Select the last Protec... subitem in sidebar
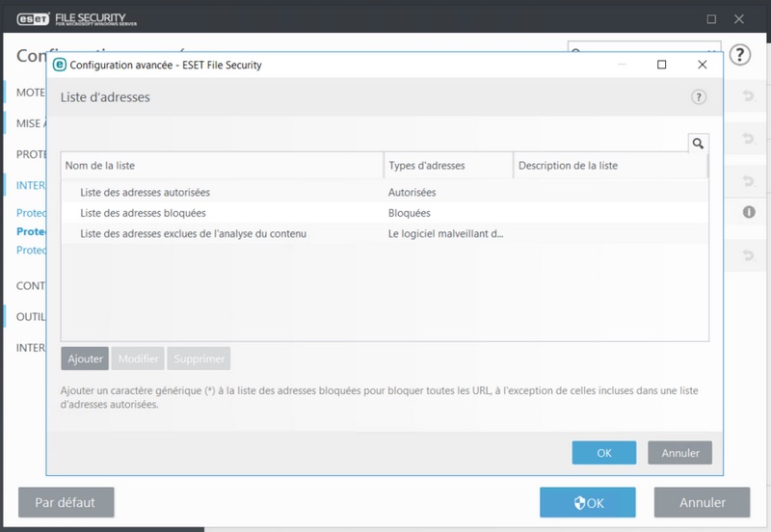 click(x=31, y=251)
